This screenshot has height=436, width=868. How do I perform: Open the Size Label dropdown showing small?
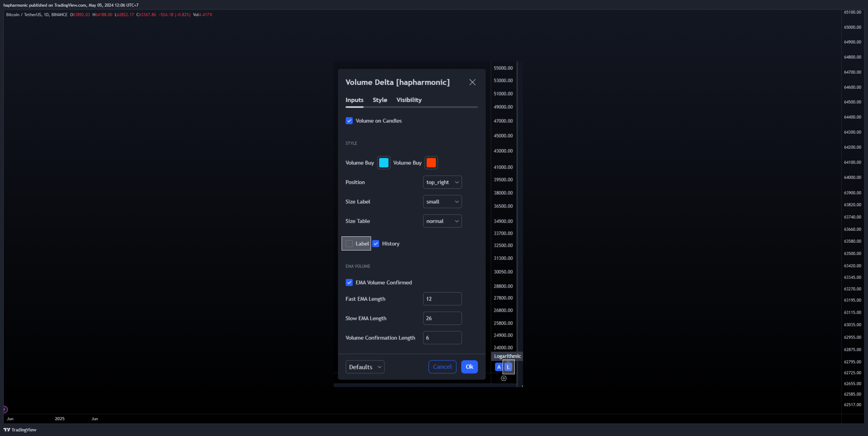[x=442, y=202]
